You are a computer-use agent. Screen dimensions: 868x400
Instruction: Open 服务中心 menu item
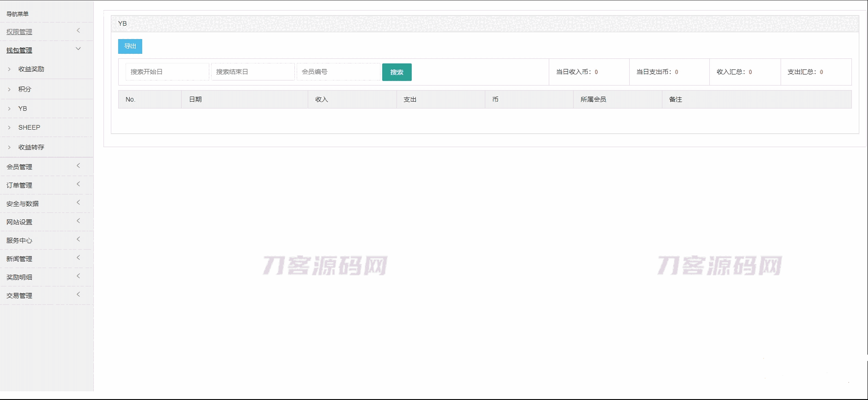(19, 240)
